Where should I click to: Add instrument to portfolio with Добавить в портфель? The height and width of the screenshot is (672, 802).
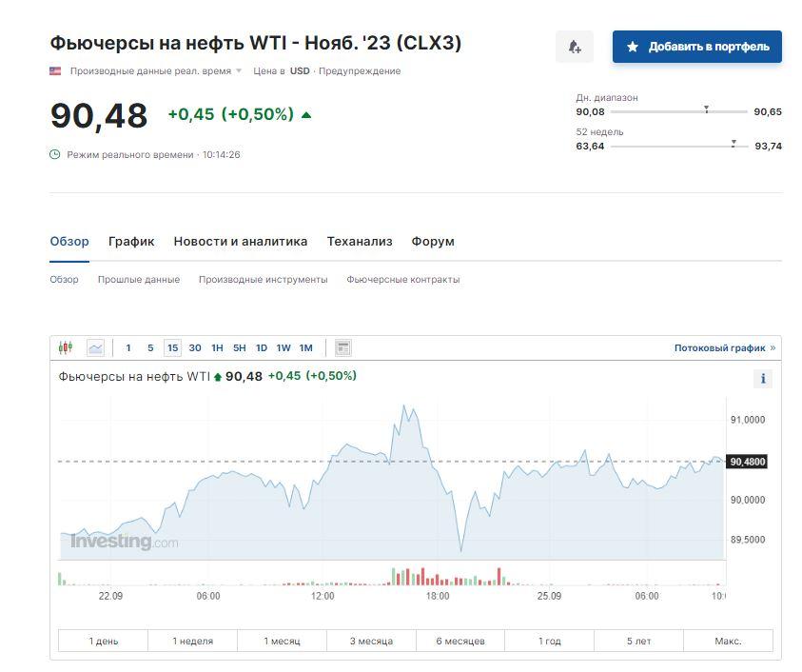point(697,47)
